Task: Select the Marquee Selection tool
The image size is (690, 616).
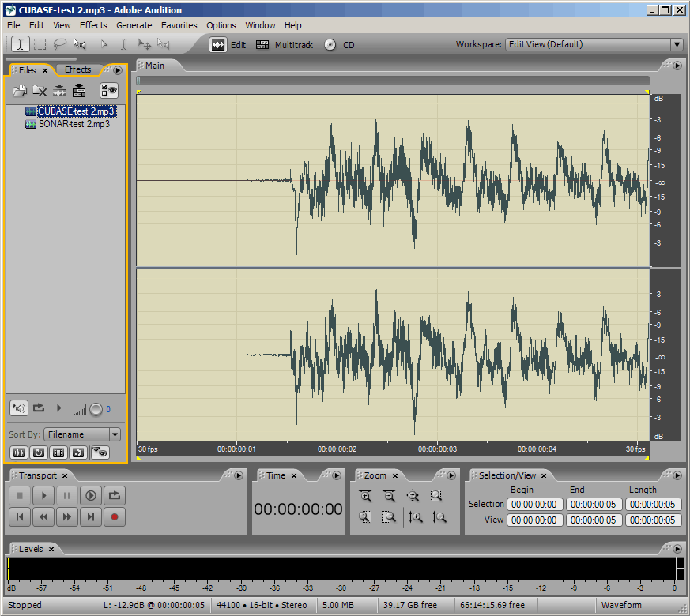Action: [x=40, y=44]
